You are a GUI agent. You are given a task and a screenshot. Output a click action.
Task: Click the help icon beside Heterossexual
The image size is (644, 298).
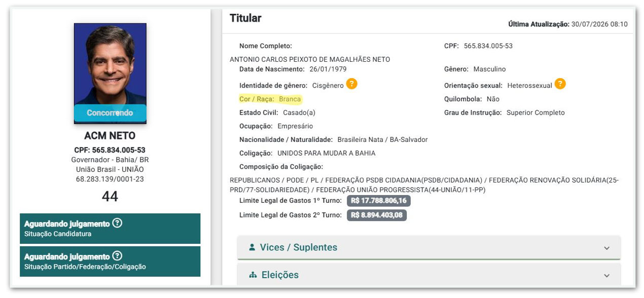tap(560, 84)
